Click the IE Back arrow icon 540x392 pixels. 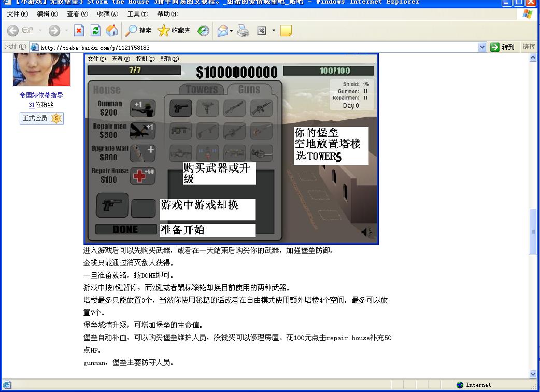[13, 31]
